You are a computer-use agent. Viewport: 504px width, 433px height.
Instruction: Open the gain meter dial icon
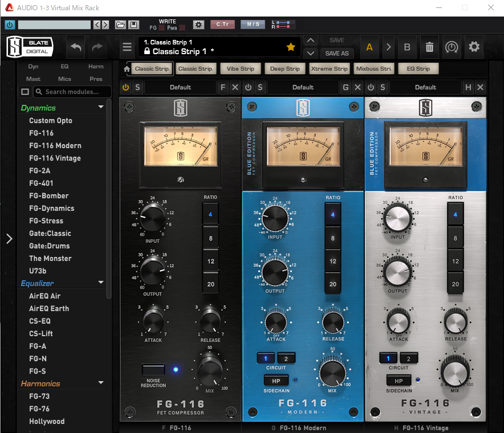point(452,47)
